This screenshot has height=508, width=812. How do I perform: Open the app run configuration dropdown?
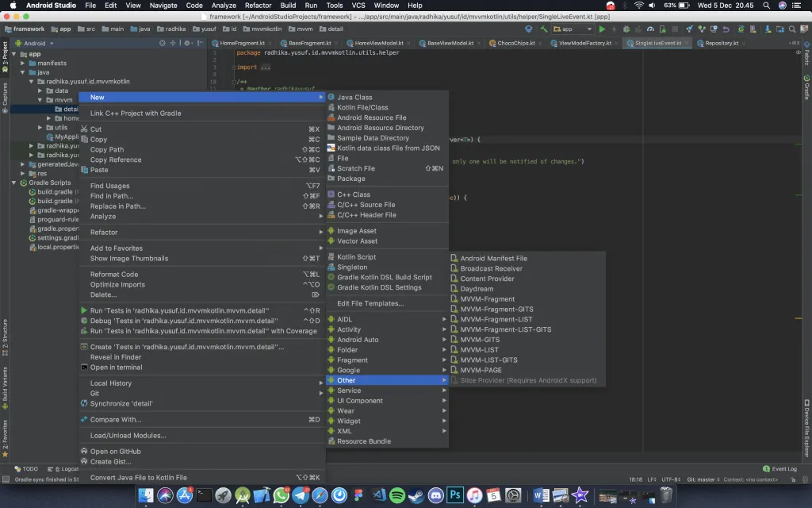(x=573, y=29)
